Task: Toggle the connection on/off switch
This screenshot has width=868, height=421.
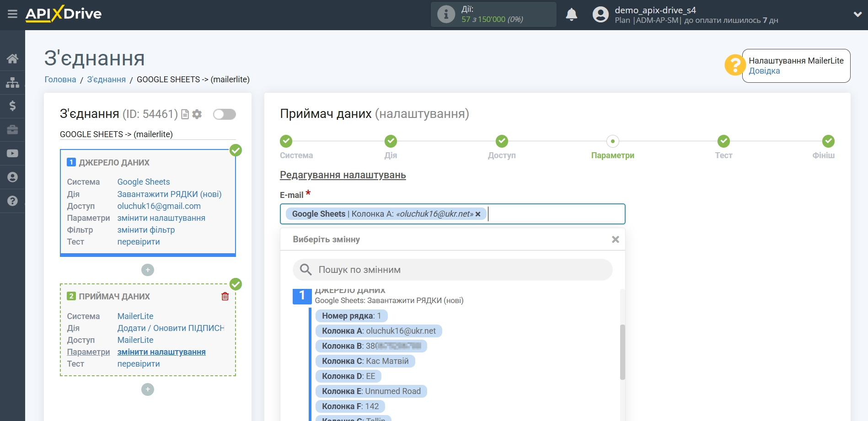Action: (x=225, y=114)
